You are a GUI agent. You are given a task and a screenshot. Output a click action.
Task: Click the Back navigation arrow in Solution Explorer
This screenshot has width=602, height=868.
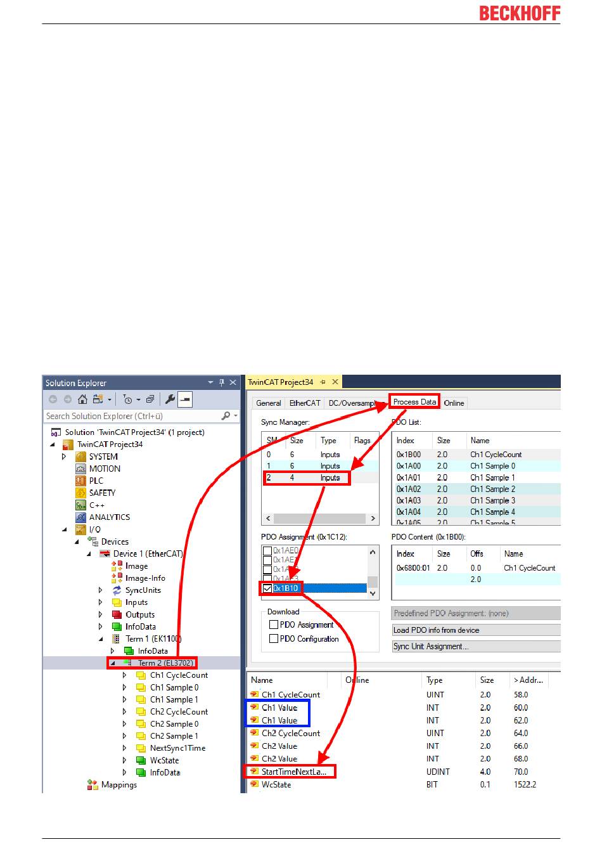[x=53, y=399]
